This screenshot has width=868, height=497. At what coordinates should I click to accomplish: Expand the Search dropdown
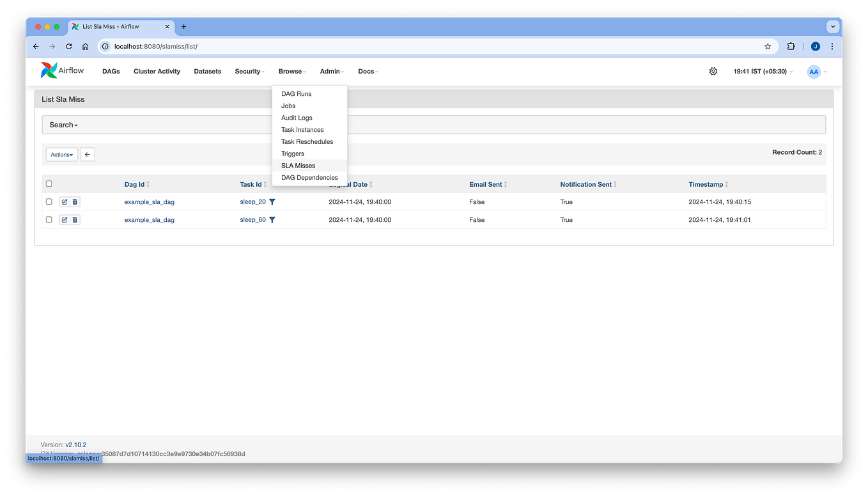[63, 124]
